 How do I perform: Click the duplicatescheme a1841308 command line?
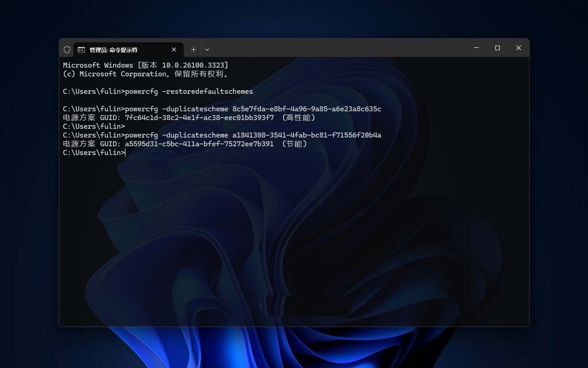pyautogui.click(x=222, y=135)
